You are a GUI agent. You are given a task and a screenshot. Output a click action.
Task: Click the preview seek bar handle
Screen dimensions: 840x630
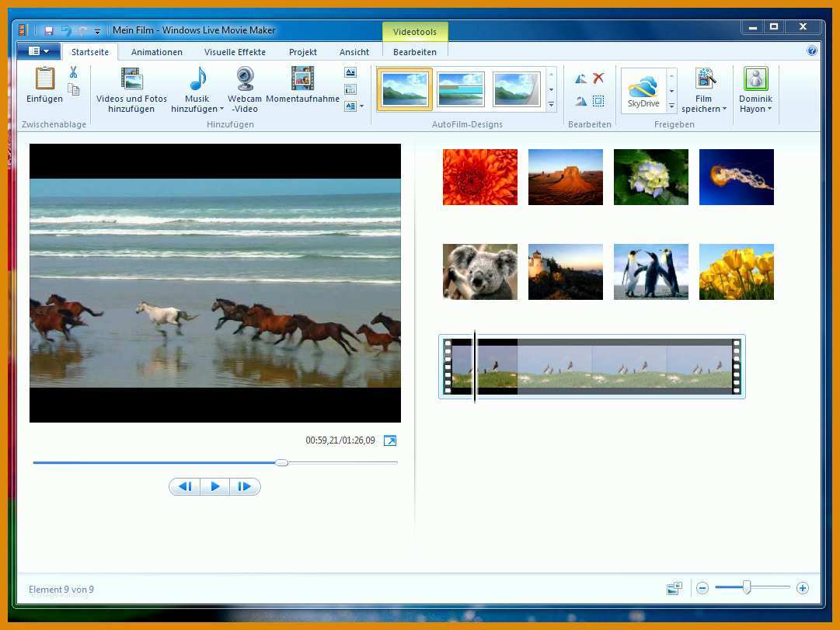tap(282, 462)
